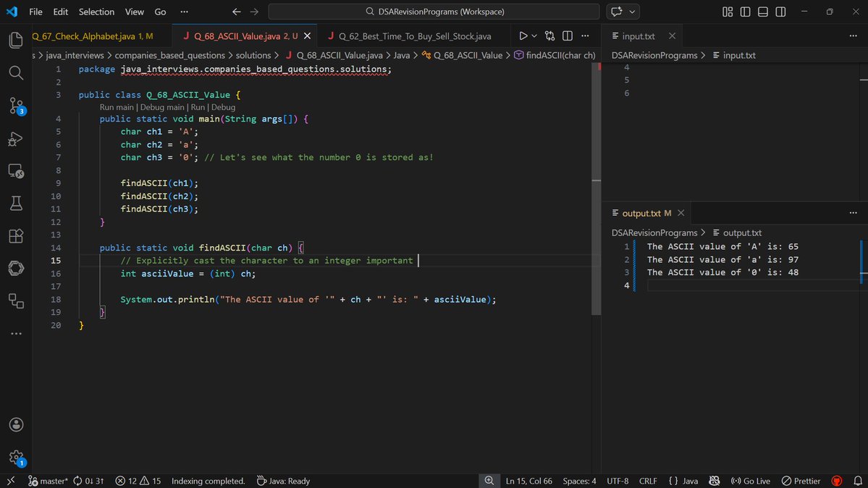Open the Customize Layout icon
Image resolution: width=868 pixels, height=488 pixels.
[x=728, y=12]
